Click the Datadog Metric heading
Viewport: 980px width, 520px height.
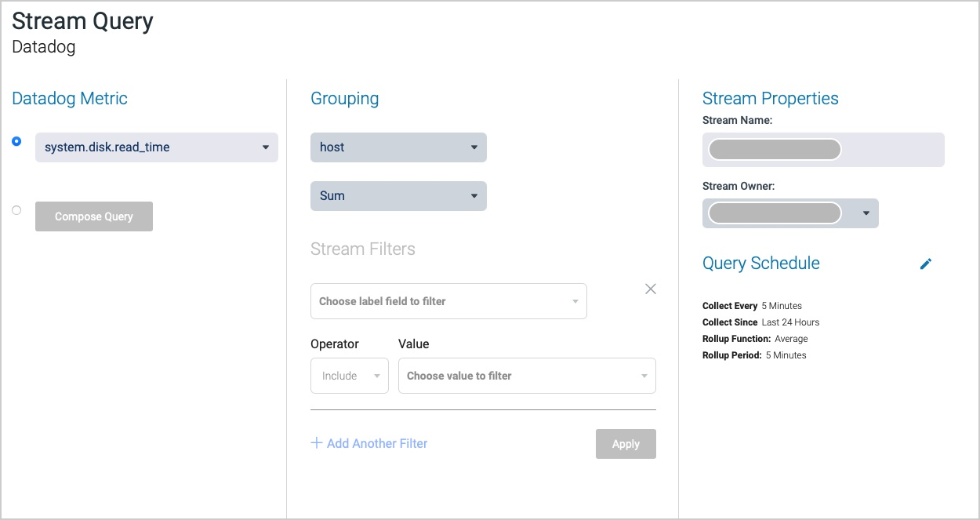point(70,99)
